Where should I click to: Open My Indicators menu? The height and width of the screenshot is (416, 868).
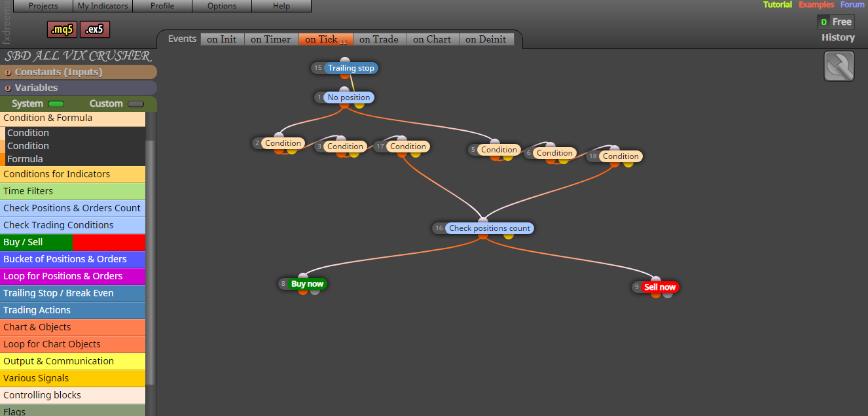pos(102,6)
